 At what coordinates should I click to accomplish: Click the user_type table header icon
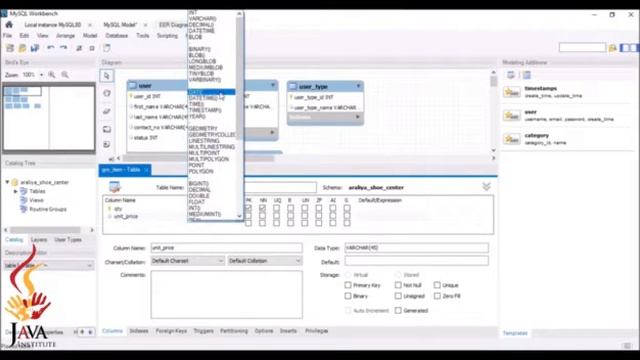pyautogui.click(x=293, y=87)
